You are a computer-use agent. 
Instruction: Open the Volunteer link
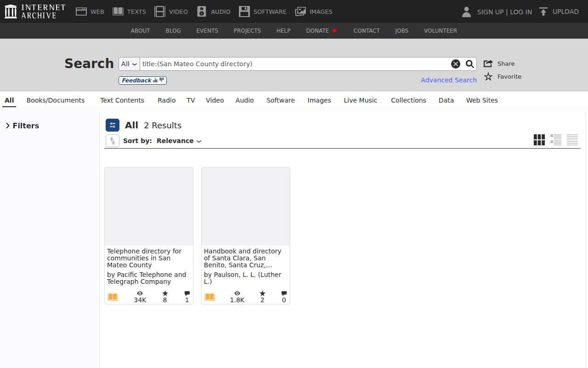click(x=441, y=31)
